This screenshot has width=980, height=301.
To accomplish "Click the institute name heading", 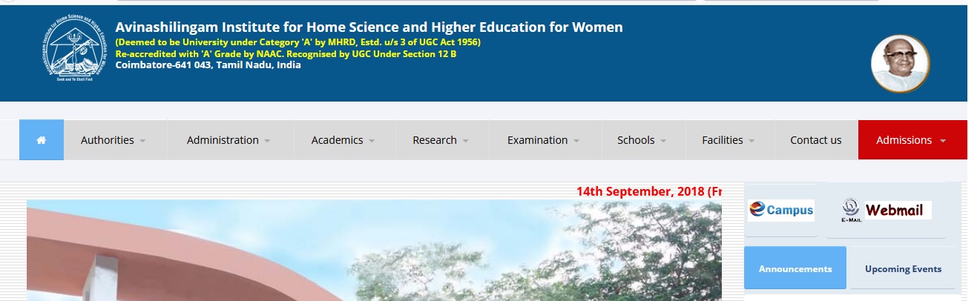I will (369, 27).
